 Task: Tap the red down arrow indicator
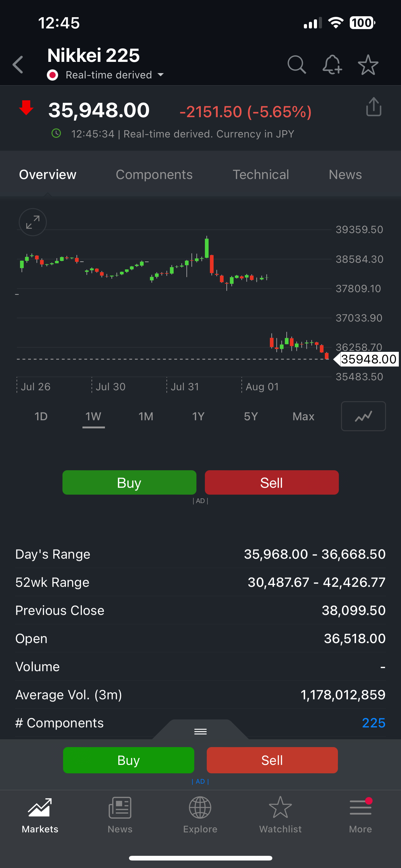coord(26,108)
